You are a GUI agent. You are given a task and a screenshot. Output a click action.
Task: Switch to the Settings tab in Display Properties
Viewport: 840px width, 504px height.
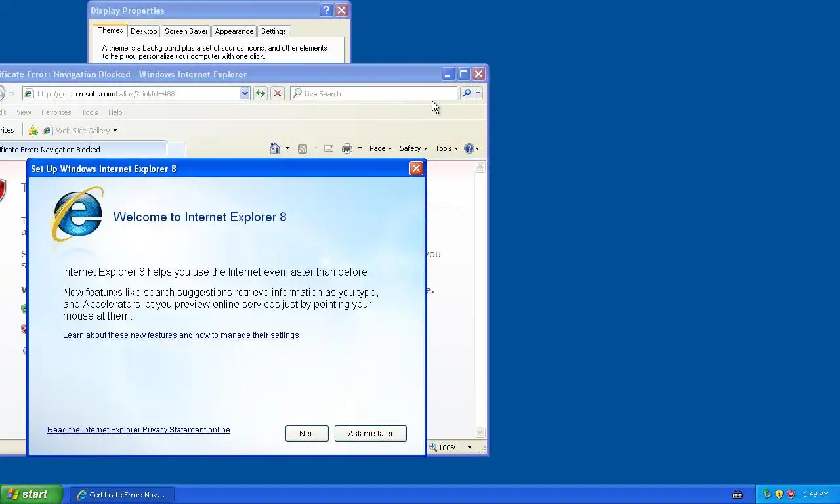pyautogui.click(x=274, y=31)
